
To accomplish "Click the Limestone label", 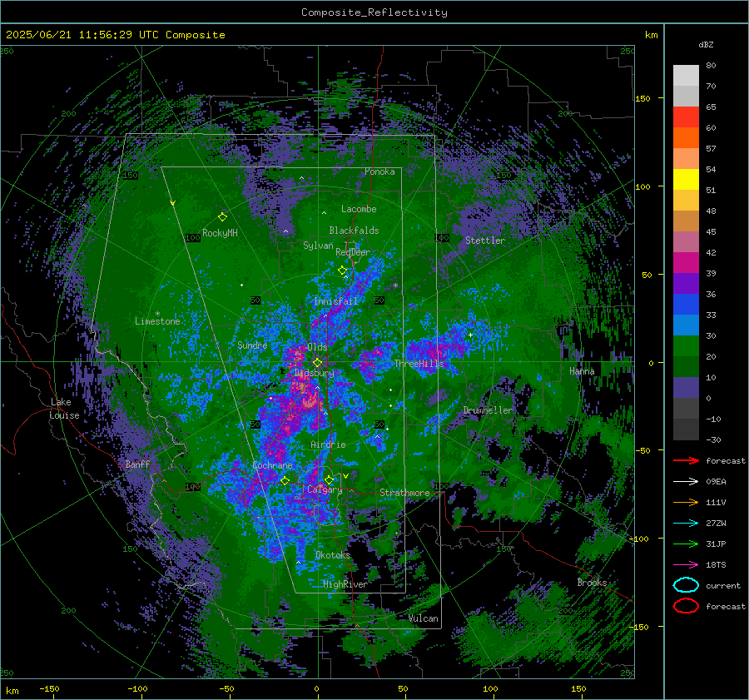I will click(157, 321).
